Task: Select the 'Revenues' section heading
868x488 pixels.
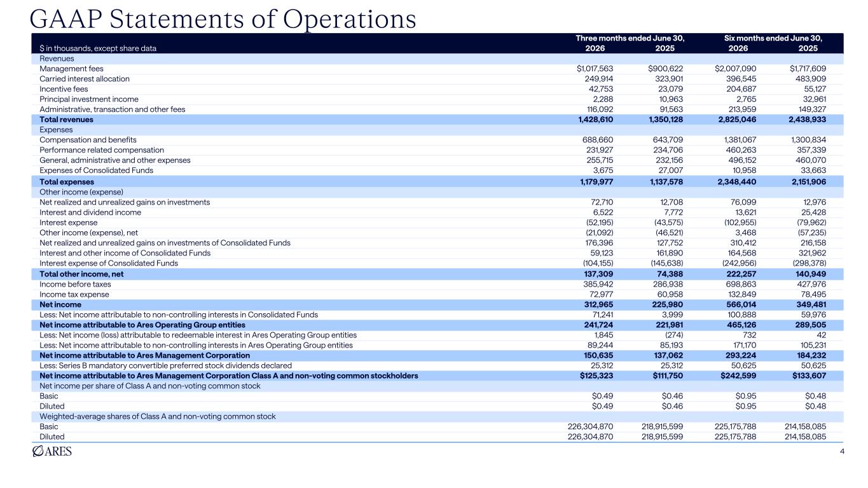Action: point(56,58)
